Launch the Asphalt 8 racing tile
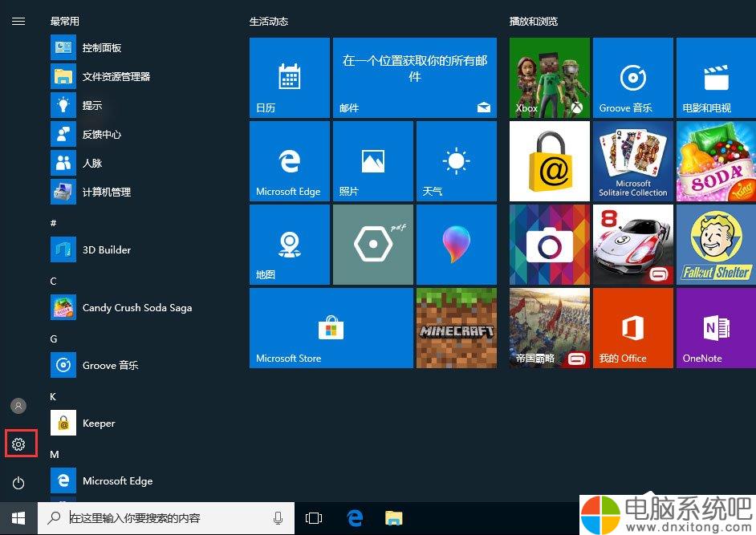This screenshot has width=756, height=535. (633, 245)
